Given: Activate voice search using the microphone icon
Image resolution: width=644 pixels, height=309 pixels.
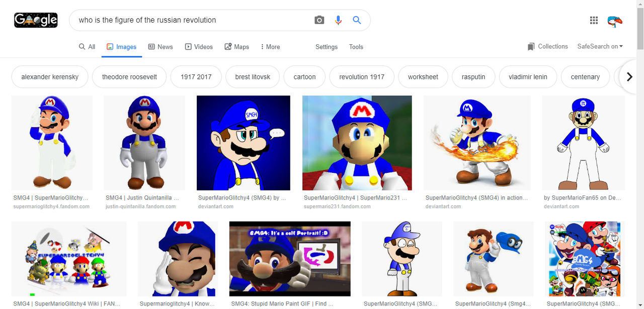Looking at the screenshot, I should [338, 20].
